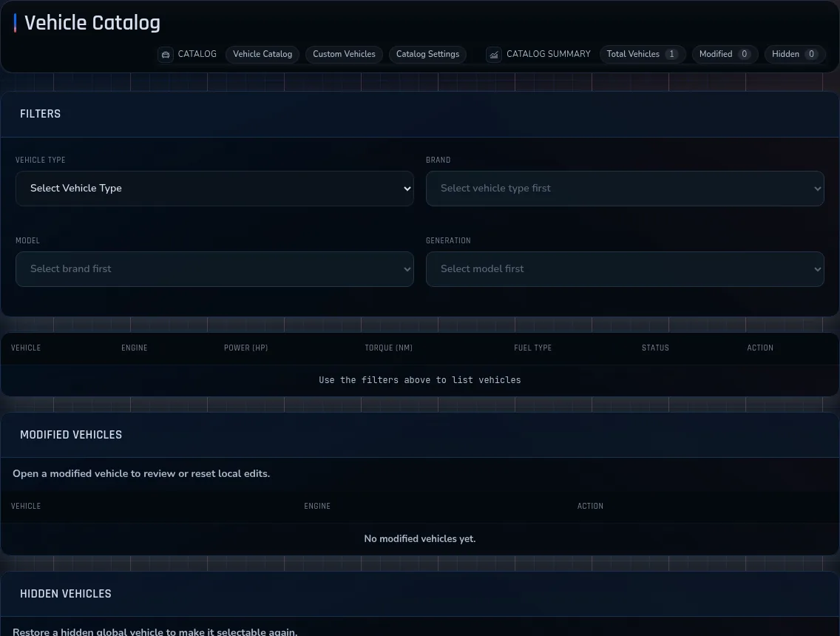Click the Vehicle Catalog page title

(92, 23)
